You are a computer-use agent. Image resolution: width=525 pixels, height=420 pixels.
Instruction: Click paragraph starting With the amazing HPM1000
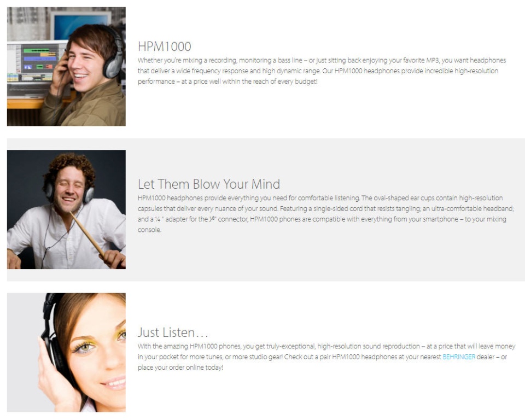tap(326, 357)
